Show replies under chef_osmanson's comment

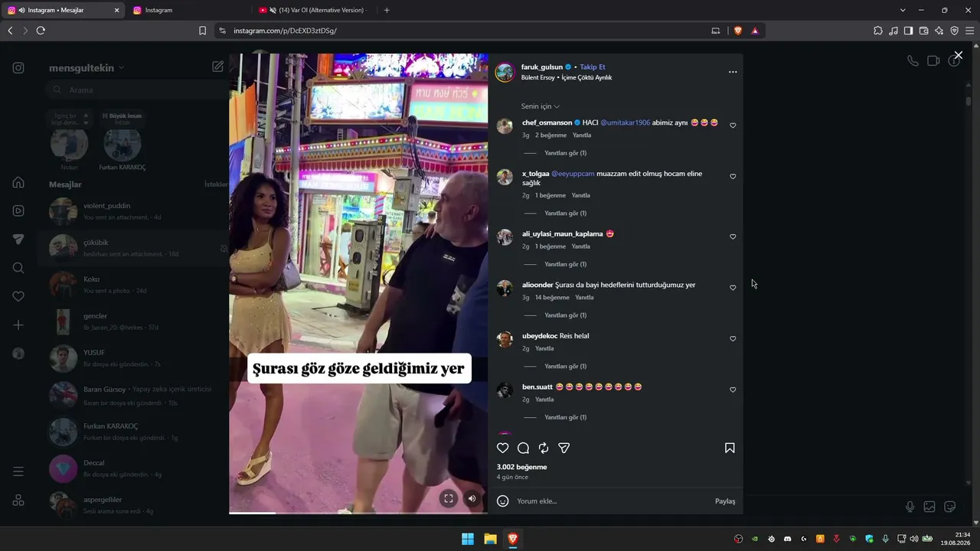point(565,153)
